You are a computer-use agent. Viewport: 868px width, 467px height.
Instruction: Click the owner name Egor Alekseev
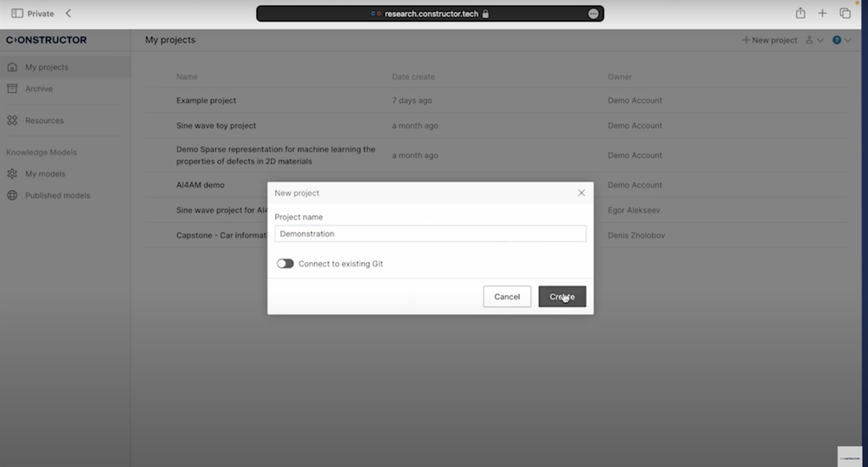click(634, 210)
